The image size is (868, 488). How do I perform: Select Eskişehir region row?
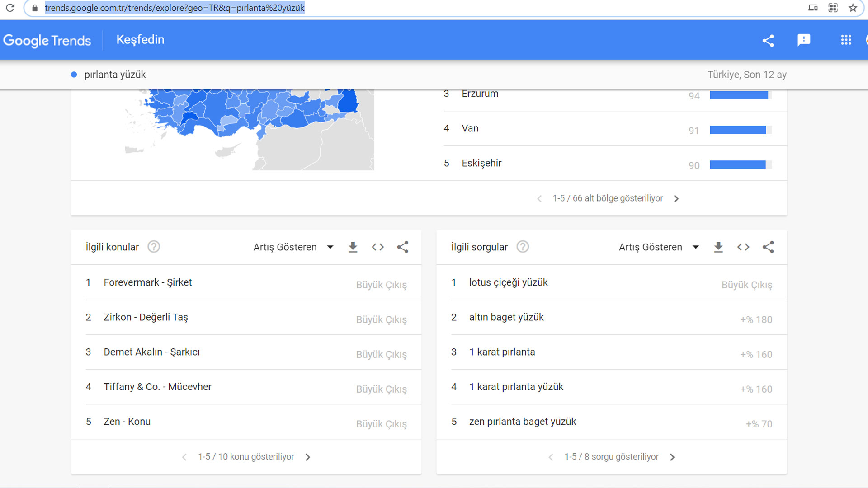615,164
